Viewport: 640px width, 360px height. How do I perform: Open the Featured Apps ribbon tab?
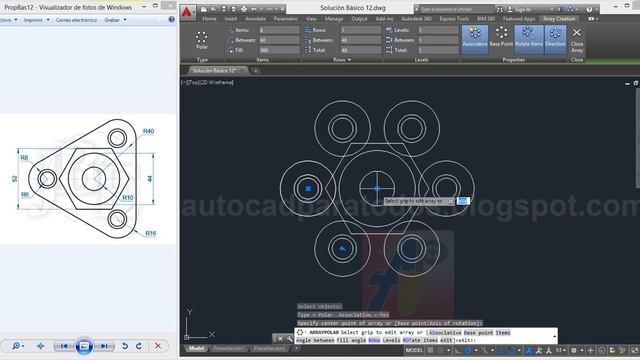tap(519, 19)
